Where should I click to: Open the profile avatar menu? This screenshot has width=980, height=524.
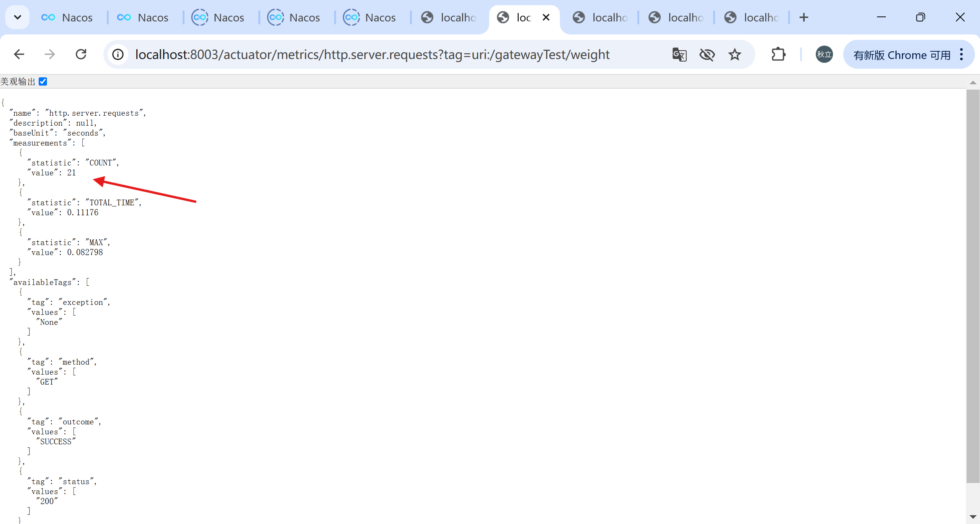point(824,54)
